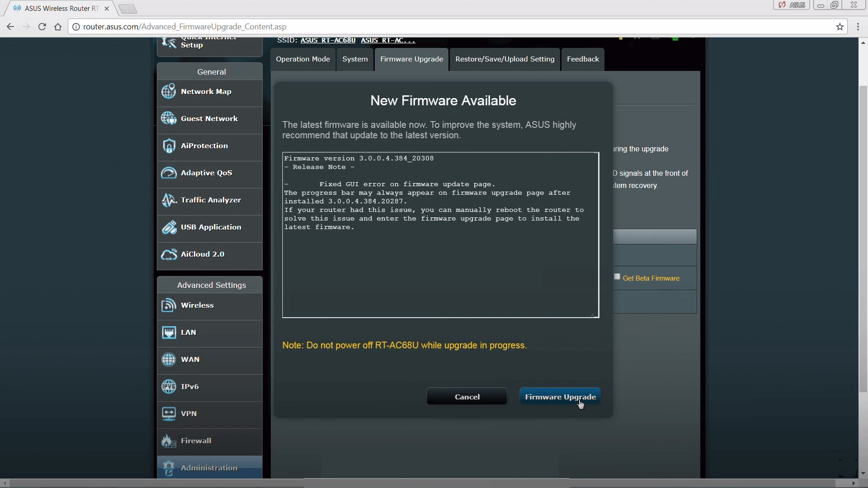This screenshot has height=488, width=868.
Task: Open Guest Network menu entry
Action: coord(210,119)
